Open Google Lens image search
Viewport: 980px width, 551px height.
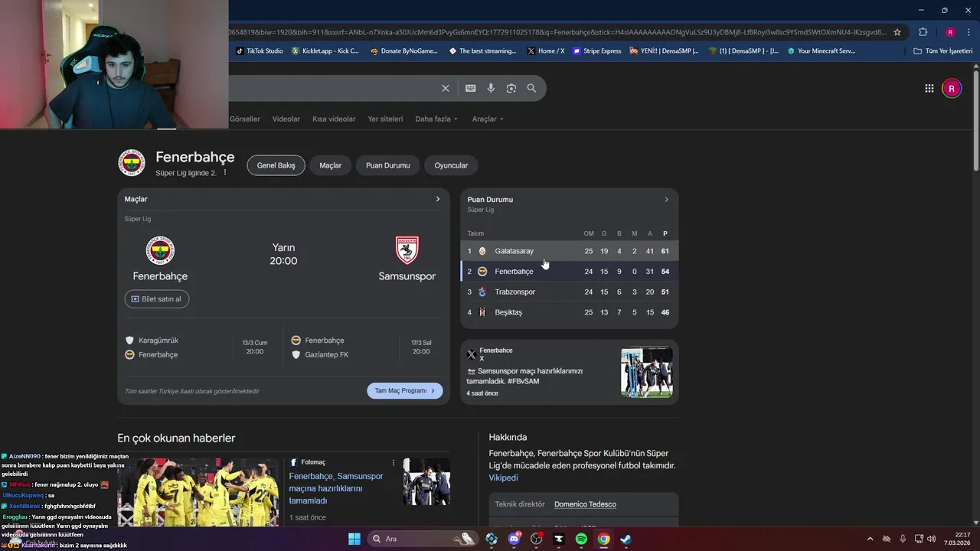511,88
